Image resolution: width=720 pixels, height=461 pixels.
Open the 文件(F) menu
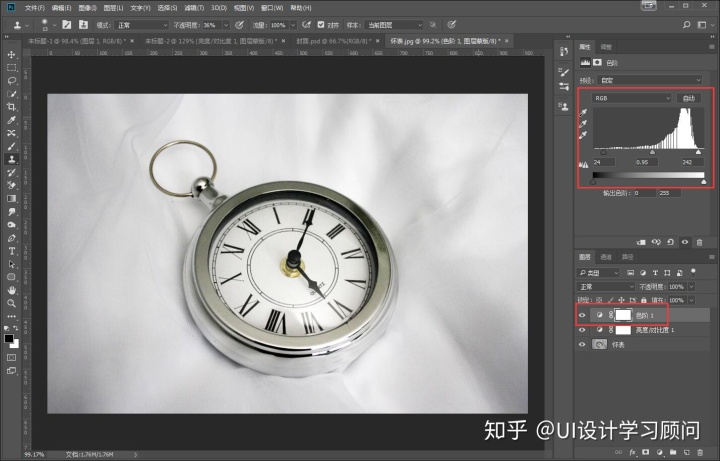35,8
